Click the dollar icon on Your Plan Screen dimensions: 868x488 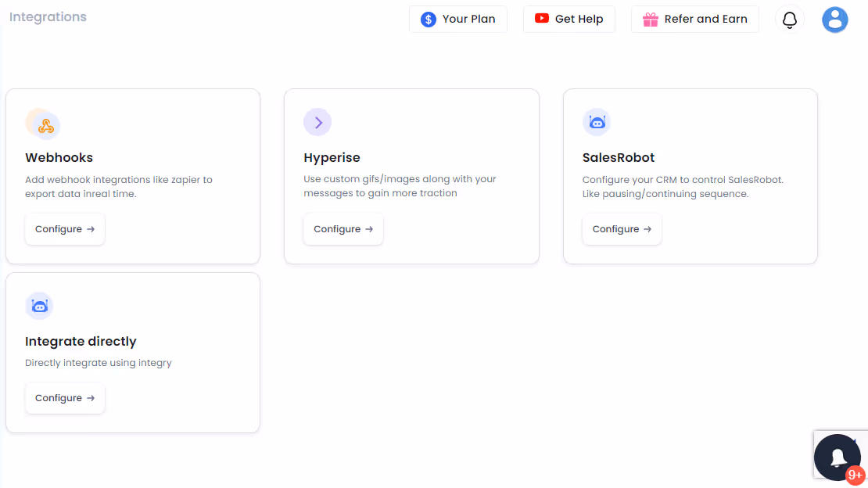point(429,19)
